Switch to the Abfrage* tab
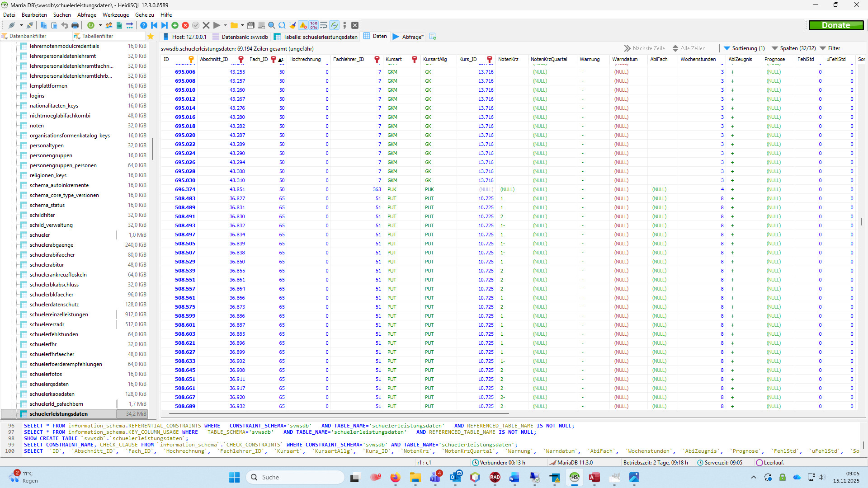 coord(408,37)
